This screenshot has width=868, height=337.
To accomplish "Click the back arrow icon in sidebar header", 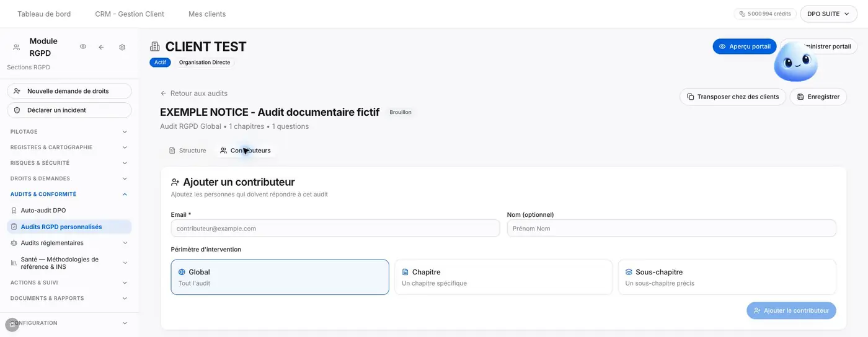I will tap(101, 47).
